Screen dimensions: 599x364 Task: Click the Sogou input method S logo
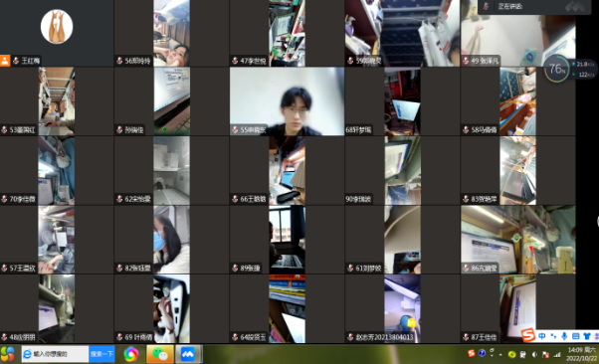coord(528,336)
